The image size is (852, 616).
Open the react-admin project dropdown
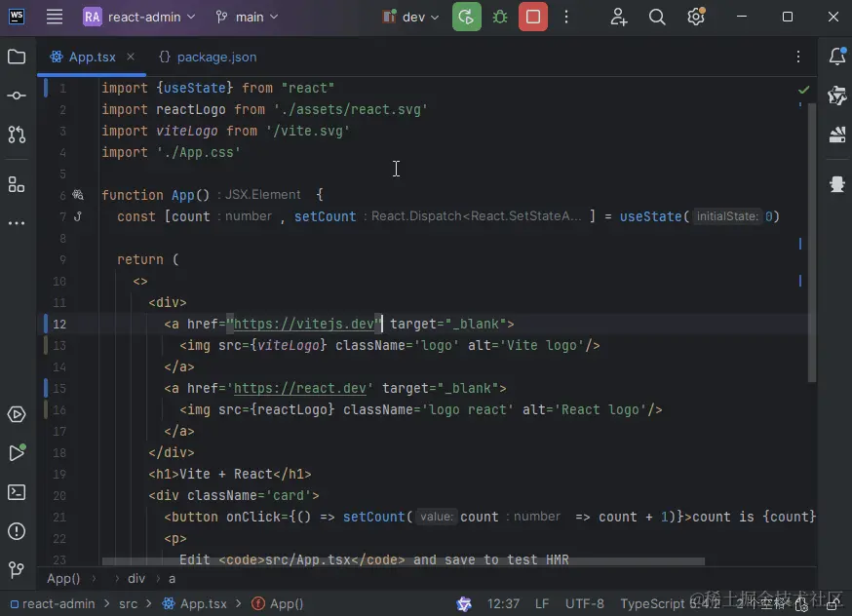point(139,17)
